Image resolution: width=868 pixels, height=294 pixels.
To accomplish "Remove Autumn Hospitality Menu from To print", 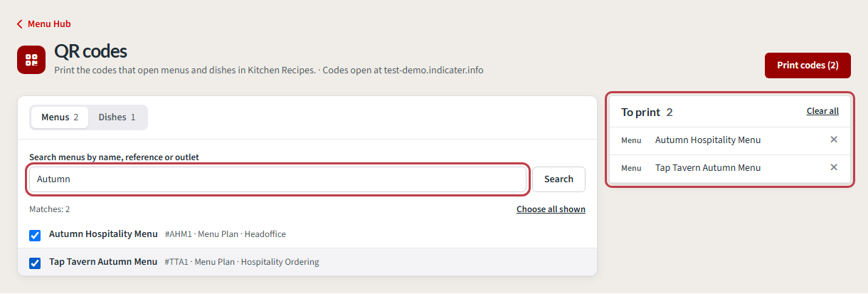I will [834, 140].
